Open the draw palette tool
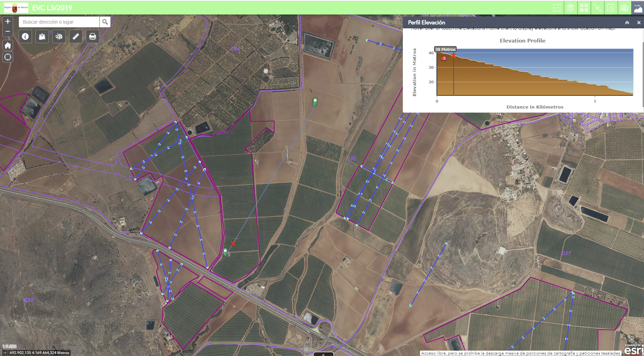644x356 pixels. pyautogui.click(x=59, y=36)
